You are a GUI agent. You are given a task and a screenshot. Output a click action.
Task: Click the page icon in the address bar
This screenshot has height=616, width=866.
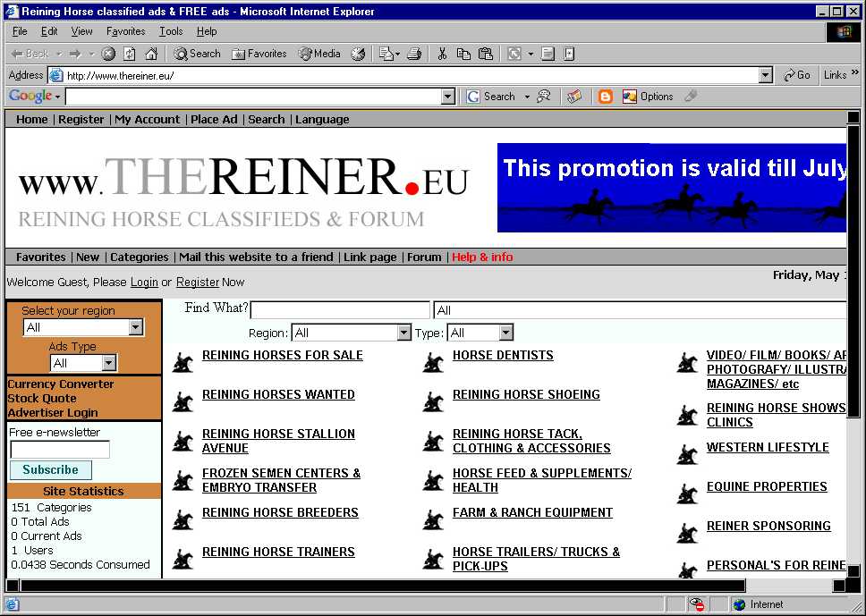[55, 75]
